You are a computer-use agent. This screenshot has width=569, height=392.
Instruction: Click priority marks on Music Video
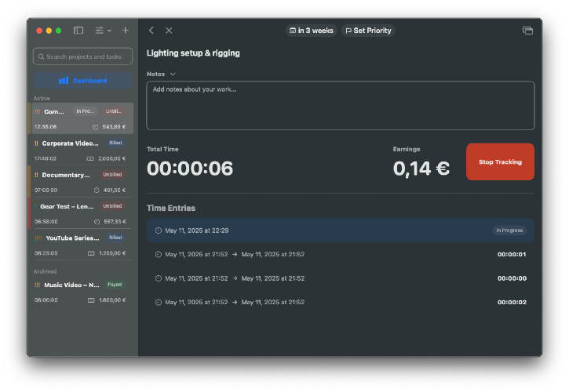(38, 285)
